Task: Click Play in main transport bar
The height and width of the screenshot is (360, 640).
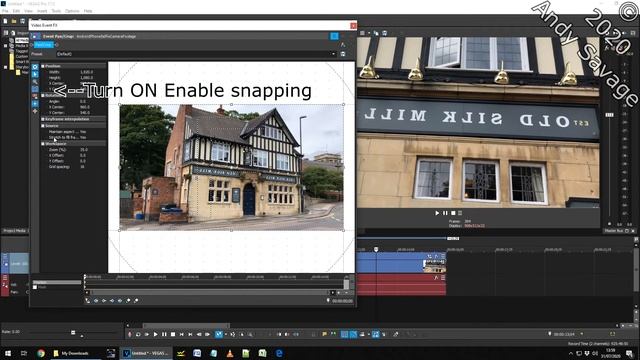Action: pyautogui.click(x=156, y=334)
